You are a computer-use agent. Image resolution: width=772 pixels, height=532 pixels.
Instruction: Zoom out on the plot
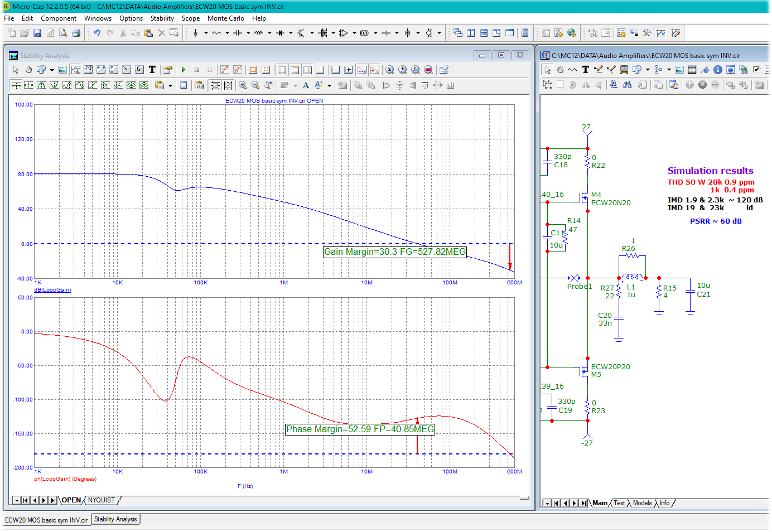pyautogui.click(x=255, y=85)
